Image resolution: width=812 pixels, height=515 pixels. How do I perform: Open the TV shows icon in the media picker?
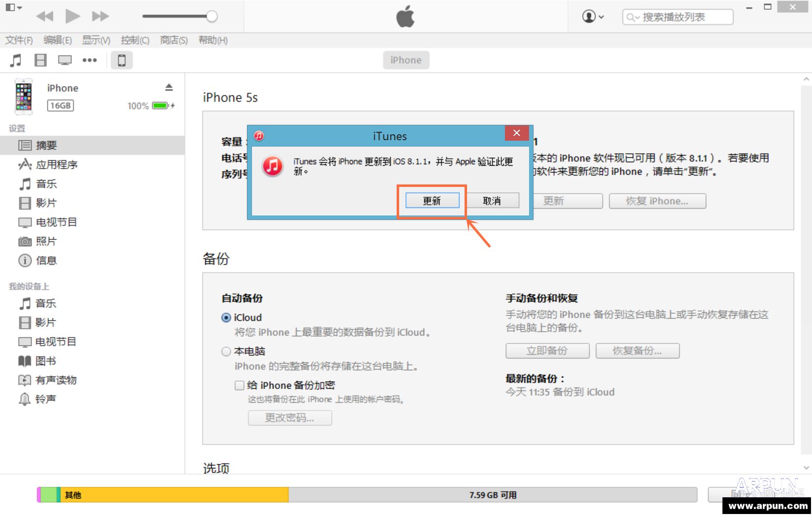(64, 60)
